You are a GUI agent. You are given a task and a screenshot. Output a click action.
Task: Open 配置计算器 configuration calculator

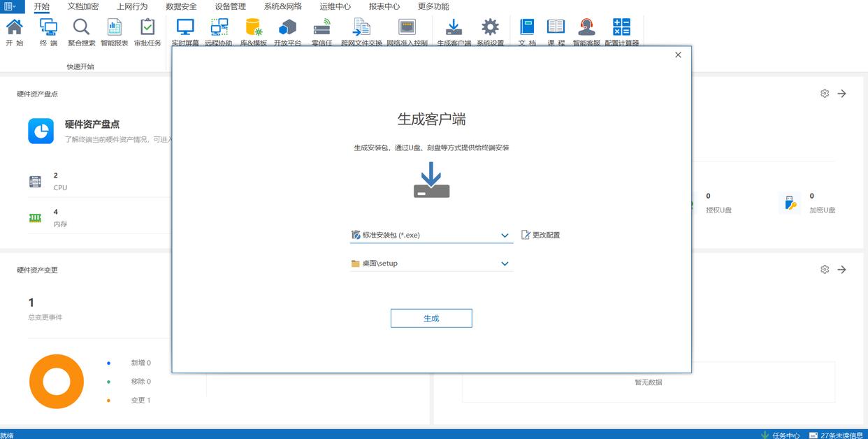(x=621, y=32)
